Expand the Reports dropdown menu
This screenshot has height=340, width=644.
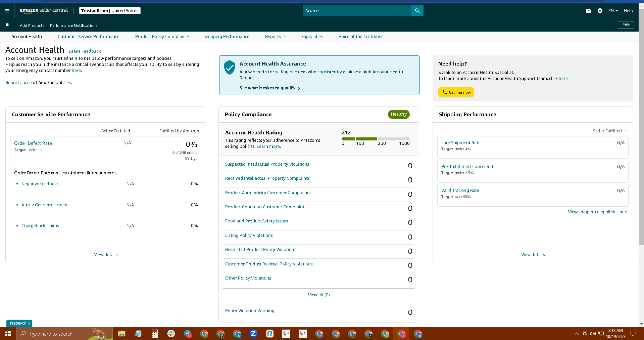point(275,37)
